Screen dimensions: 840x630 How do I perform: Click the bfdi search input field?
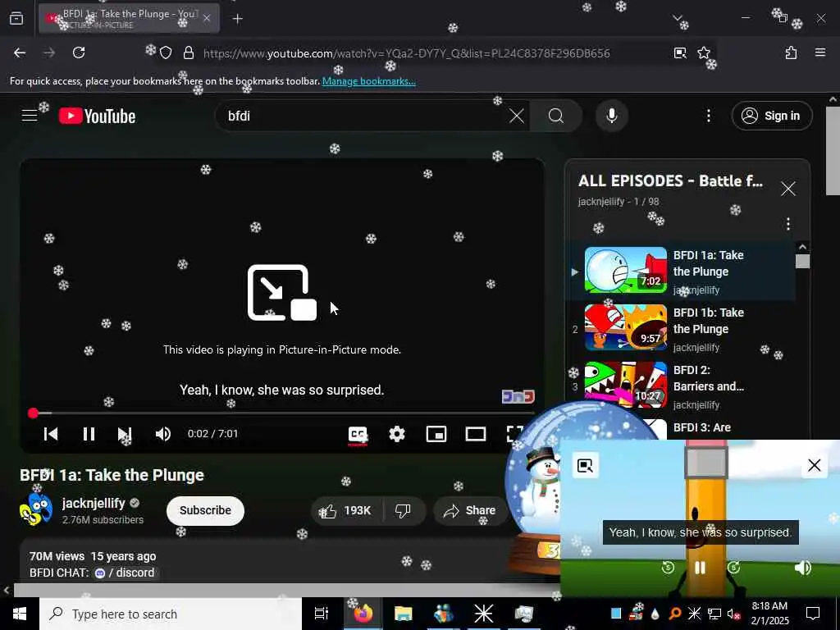click(364, 116)
